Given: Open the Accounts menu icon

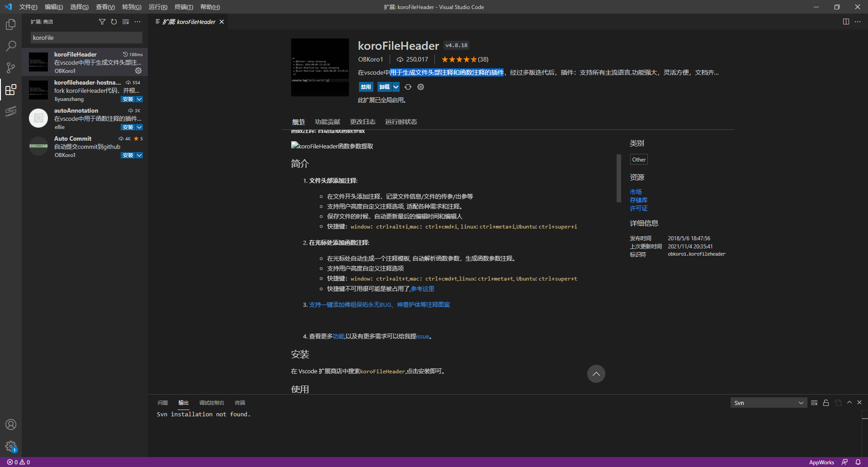Looking at the screenshot, I should (11, 424).
